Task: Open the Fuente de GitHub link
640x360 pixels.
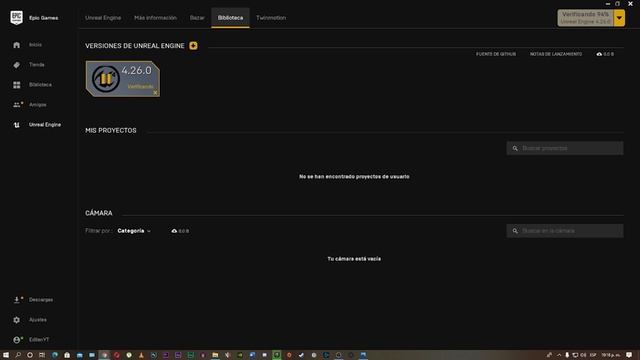Action: [x=496, y=54]
